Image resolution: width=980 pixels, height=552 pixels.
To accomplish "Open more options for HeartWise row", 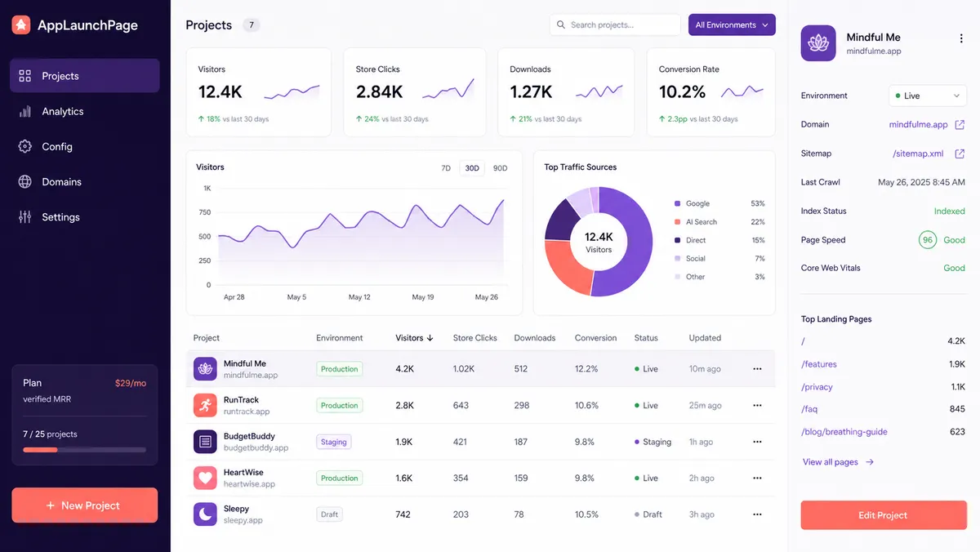I will (757, 478).
